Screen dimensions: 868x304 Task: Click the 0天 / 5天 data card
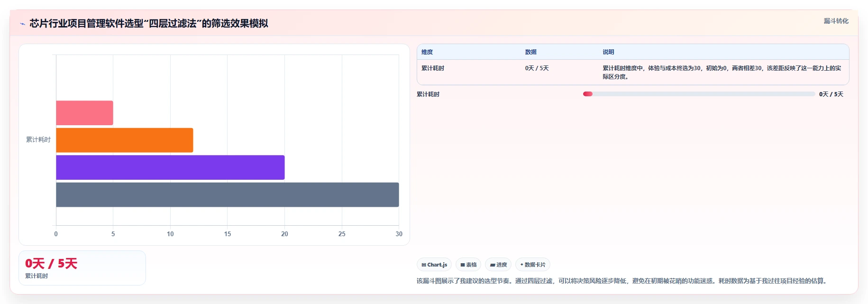point(82,268)
